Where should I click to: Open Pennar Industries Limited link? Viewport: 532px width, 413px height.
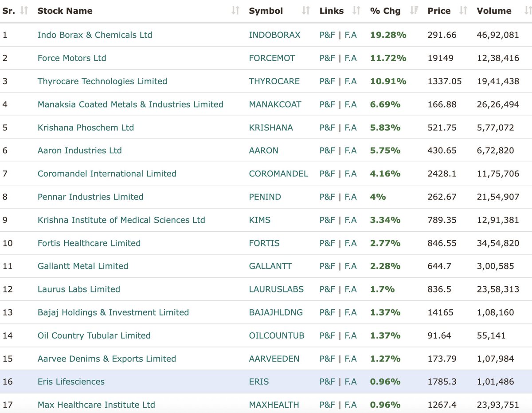90,197
